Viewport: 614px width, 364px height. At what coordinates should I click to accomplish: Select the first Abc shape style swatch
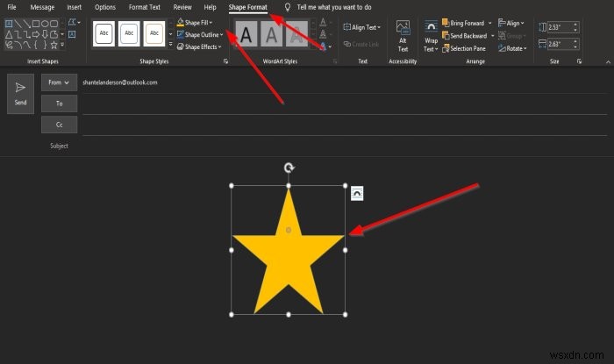[104, 33]
